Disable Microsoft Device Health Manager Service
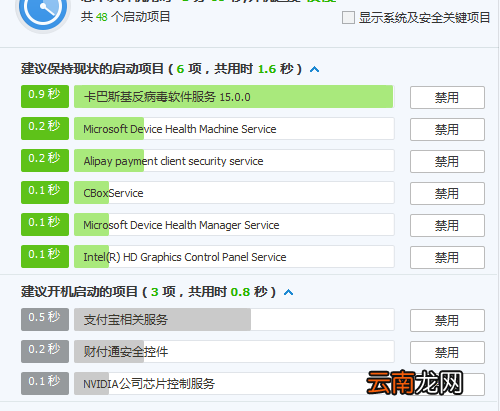500x411 pixels. tap(447, 225)
